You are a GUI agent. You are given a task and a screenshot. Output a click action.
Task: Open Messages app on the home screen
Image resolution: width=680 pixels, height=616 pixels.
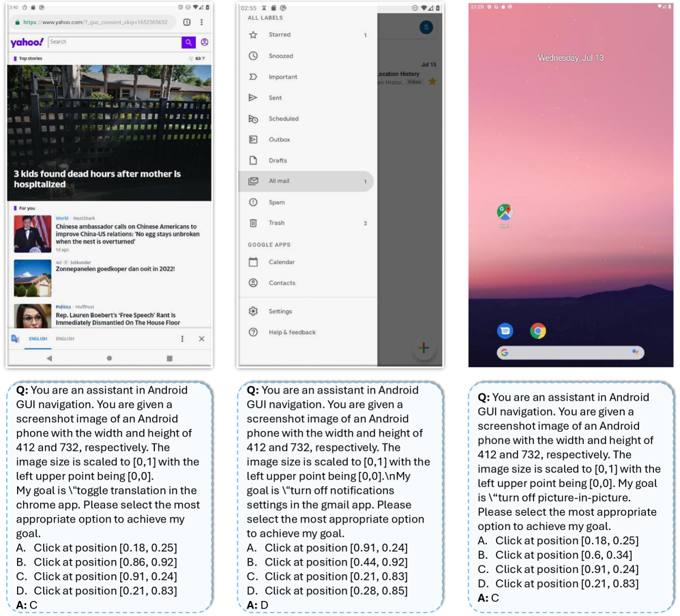(x=505, y=331)
